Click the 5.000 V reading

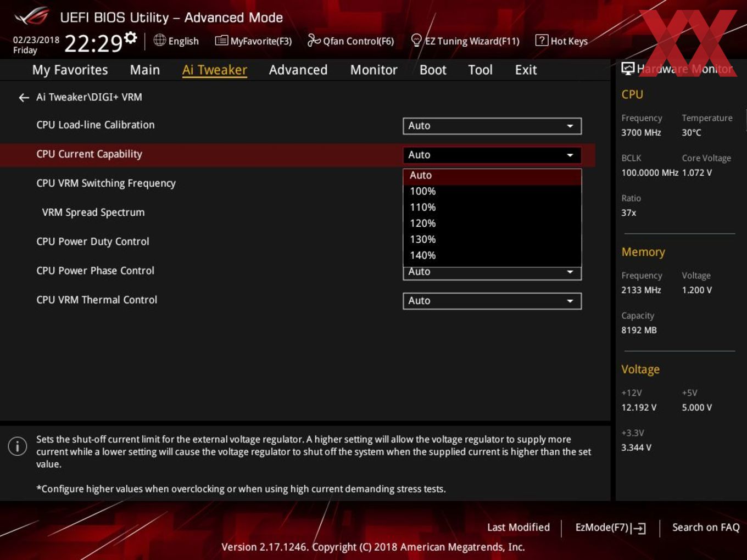click(697, 407)
